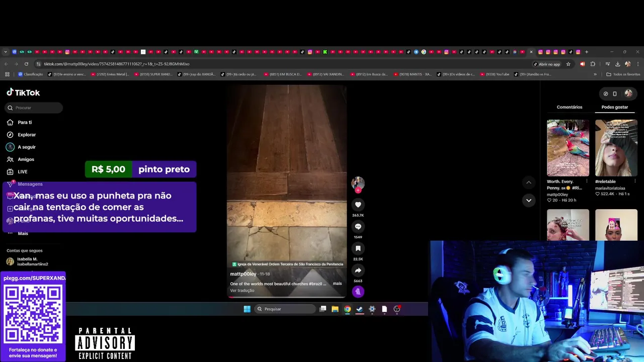Open Todos os favoritos bookmarks folder
The width and height of the screenshot is (644, 362).
click(623, 74)
